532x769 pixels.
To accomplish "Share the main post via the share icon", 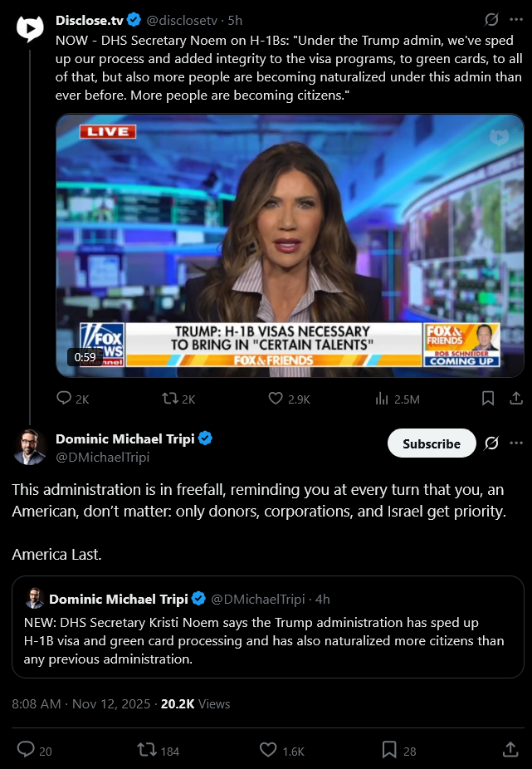I will (x=510, y=749).
